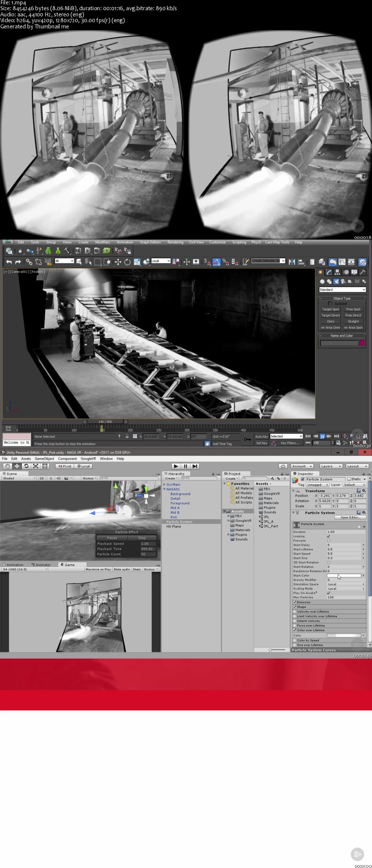Select the Select and Rotate tool in 3ds Max
372x868 pixels.
click(127, 262)
